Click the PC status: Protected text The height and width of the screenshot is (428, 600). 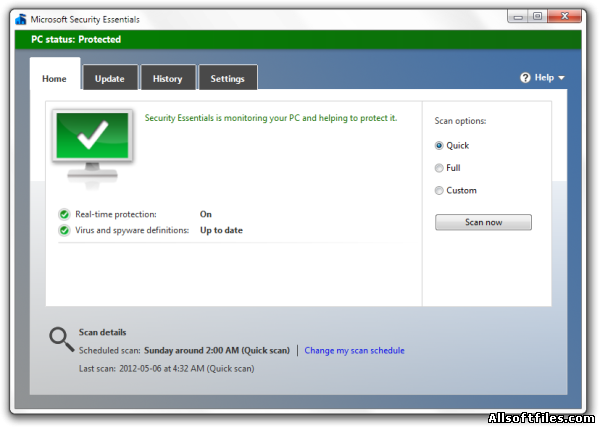[76, 39]
